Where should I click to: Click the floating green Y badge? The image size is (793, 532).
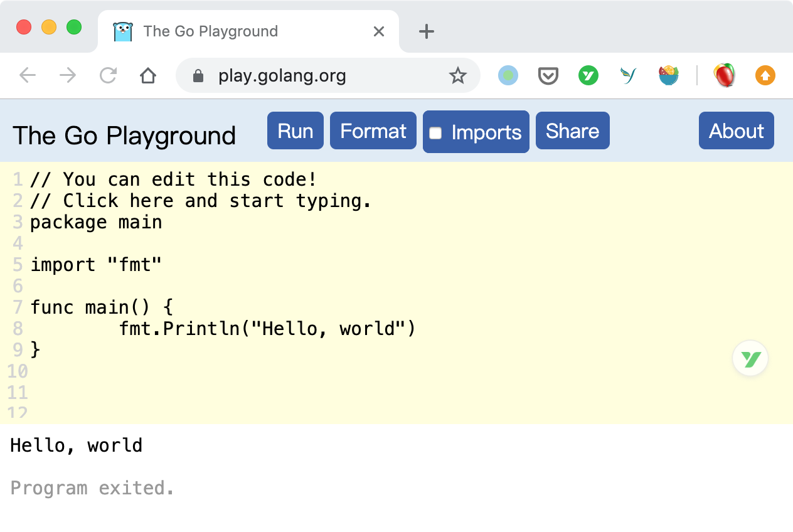(x=750, y=359)
